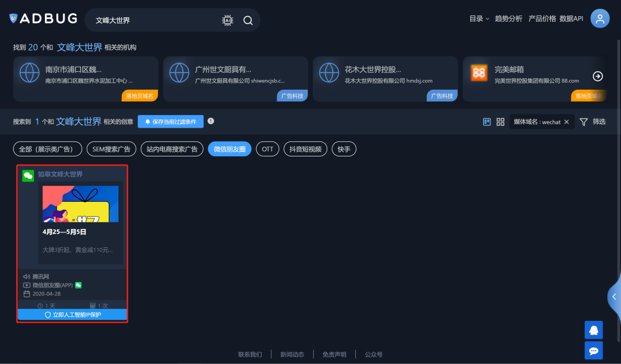Click the calendar icon beside 2020-04-28

point(26,294)
